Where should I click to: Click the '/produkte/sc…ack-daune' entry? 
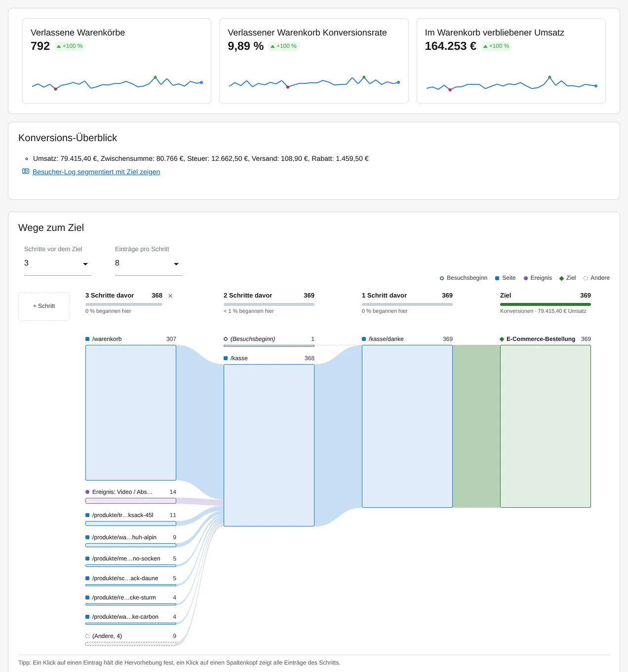click(x=131, y=580)
